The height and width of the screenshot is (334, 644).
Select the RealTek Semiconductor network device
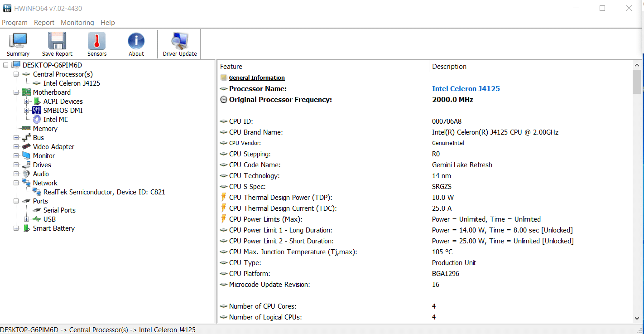pos(104,192)
